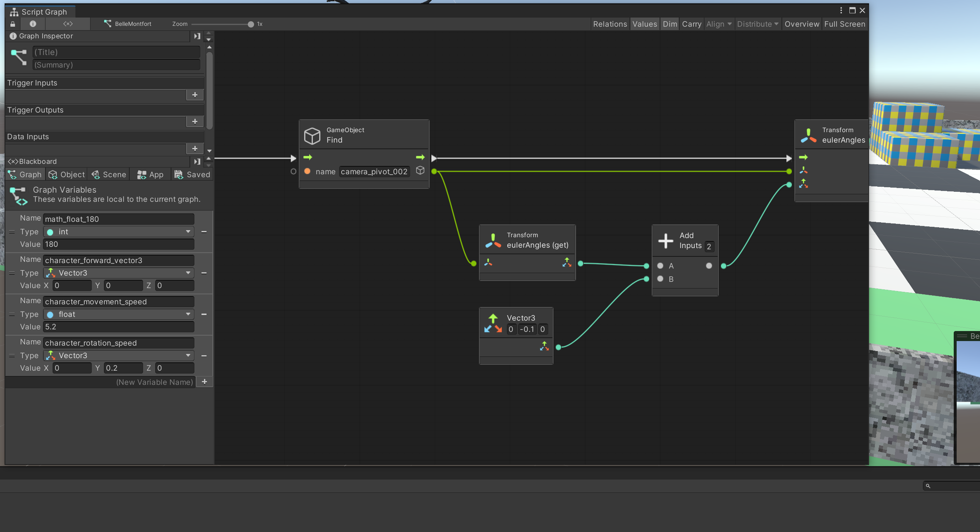Click the camera_pivot_002 name input field
Image resolution: width=980 pixels, height=532 pixels.
pyautogui.click(x=374, y=171)
